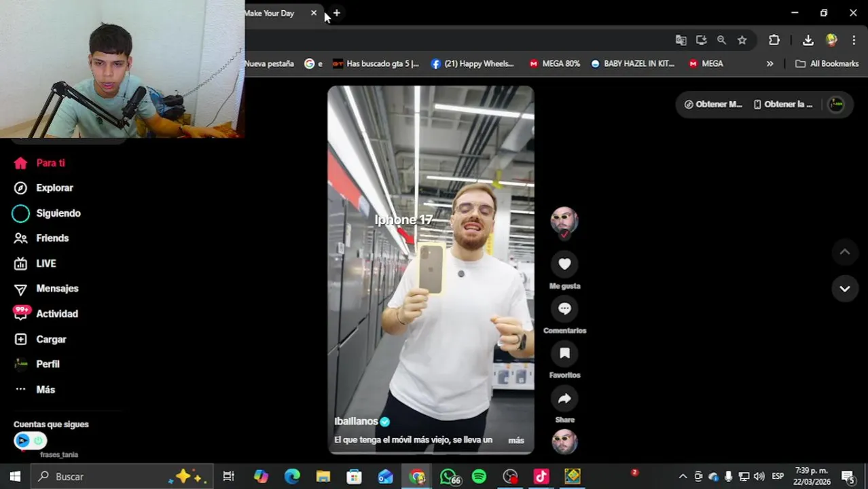Open the Chrome three-dot menu
Viewport: 868px width, 489px height.
(x=854, y=40)
